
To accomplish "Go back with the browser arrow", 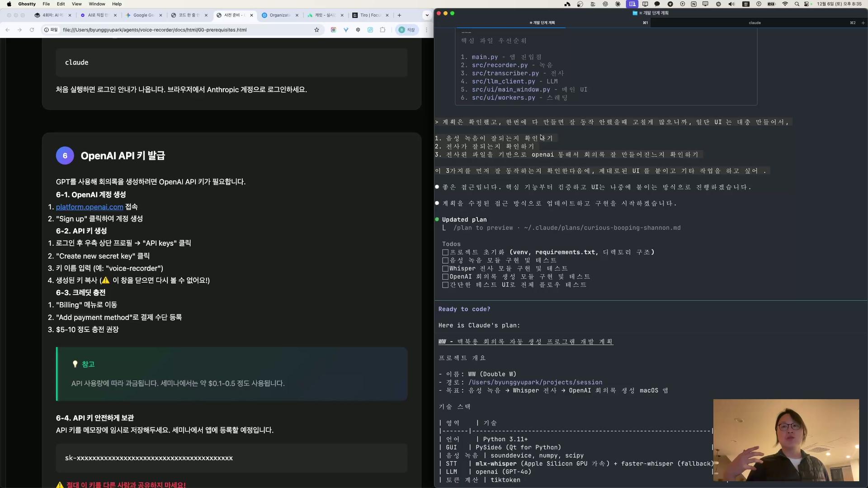I will point(8,30).
